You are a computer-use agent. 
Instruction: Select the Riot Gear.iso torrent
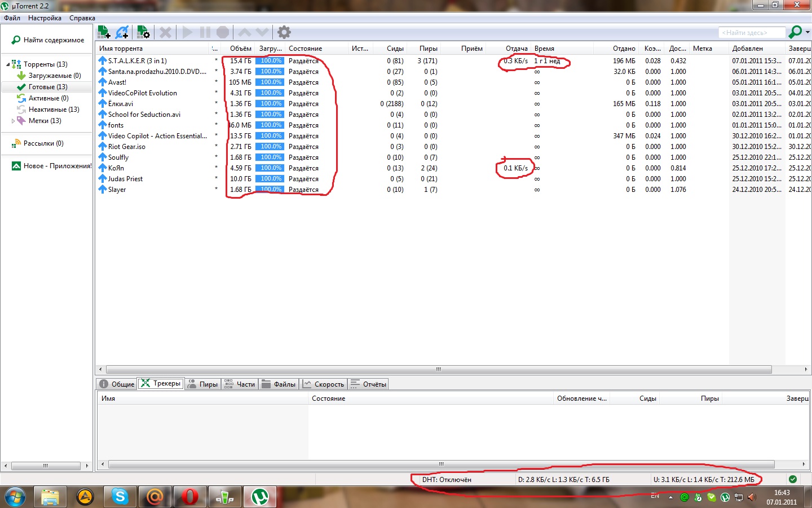click(126, 147)
